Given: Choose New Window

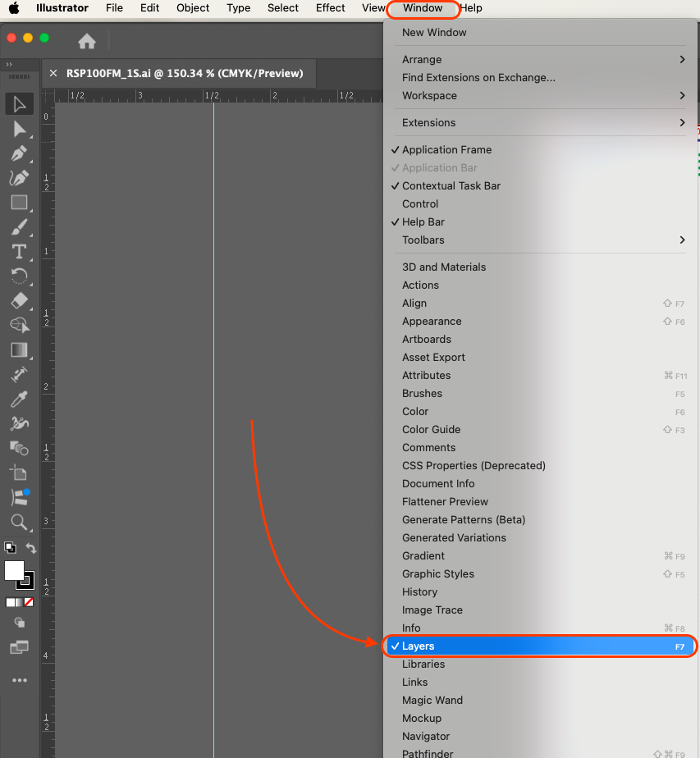Looking at the screenshot, I should point(541,32).
